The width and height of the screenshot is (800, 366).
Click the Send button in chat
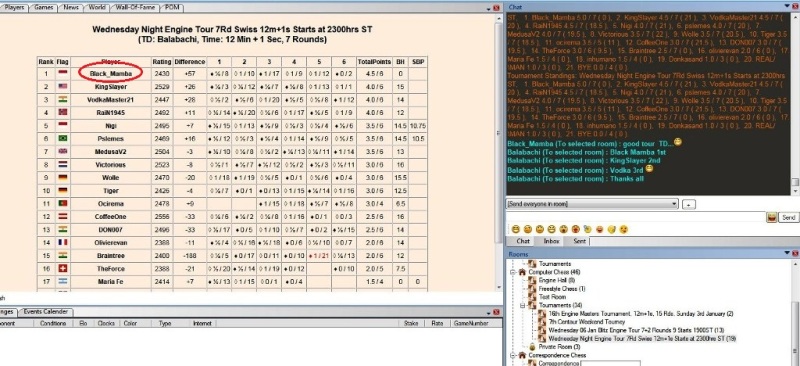pyautogui.click(x=789, y=218)
